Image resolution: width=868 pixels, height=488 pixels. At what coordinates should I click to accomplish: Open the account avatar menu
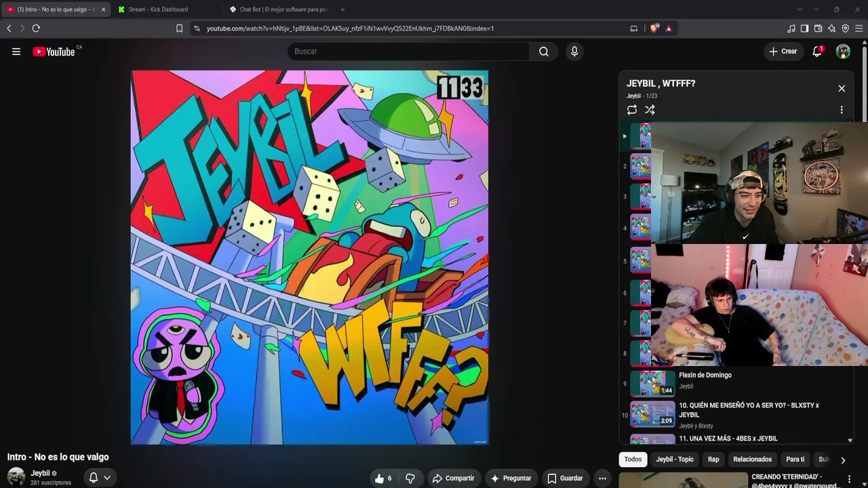(x=843, y=52)
